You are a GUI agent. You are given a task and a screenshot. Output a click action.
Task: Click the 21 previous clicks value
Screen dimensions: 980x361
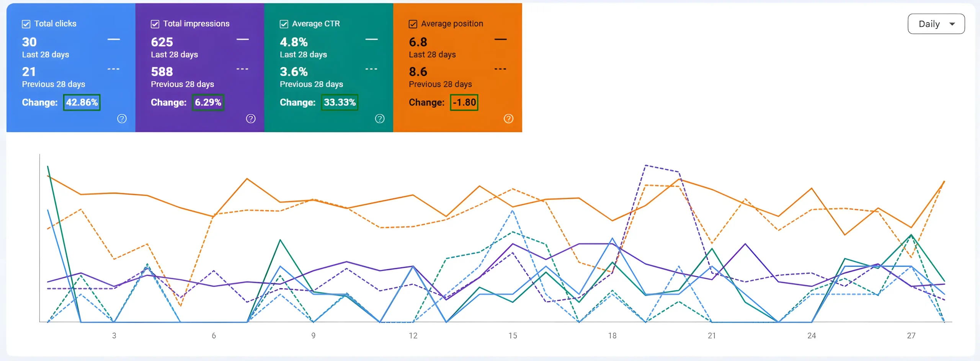click(x=29, y=72)
